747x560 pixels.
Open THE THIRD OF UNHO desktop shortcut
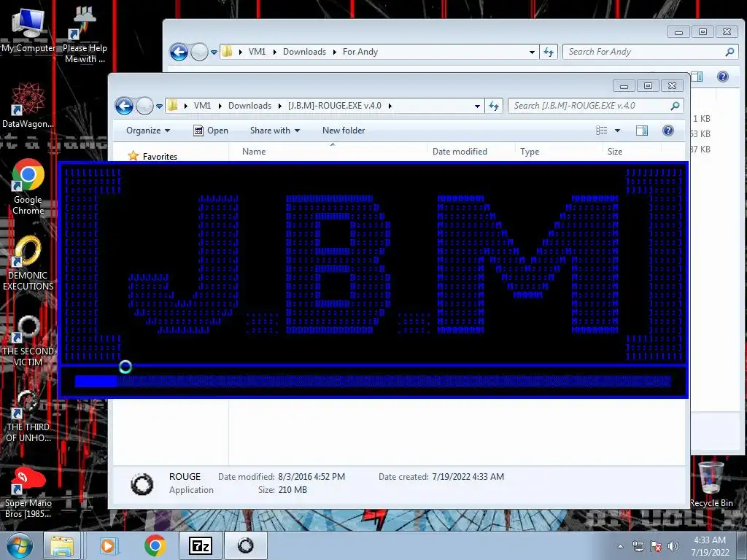click(x=28, y=415)
